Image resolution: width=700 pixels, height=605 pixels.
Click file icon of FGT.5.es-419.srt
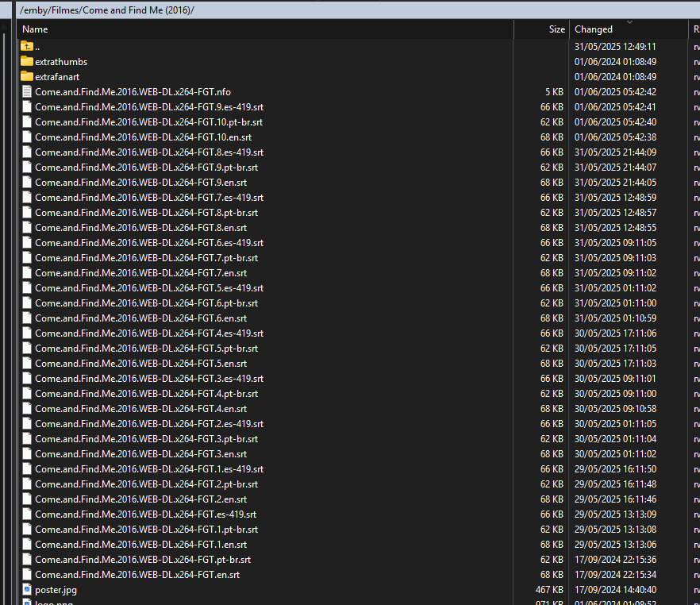pyautogui.click(x=27, y=288)
